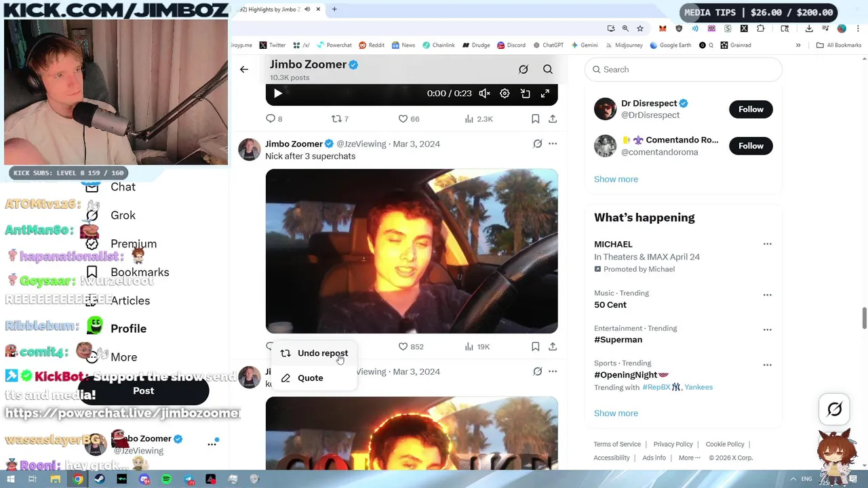Screen dimensions: 868x488
Task: Open Steam from the taskbar
Action: point(100,479)
